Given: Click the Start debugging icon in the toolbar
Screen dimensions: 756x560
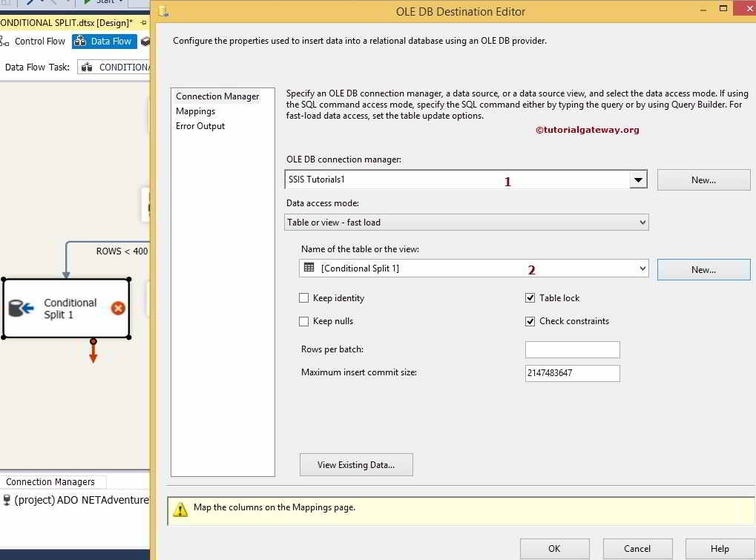Looking at the screenshot, I should 87,2.
